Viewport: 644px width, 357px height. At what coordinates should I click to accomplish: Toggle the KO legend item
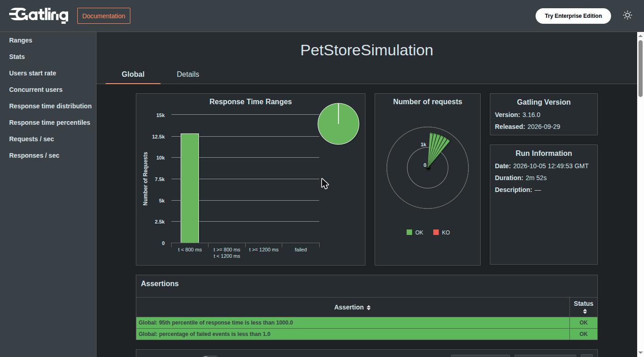coord(441,233)
